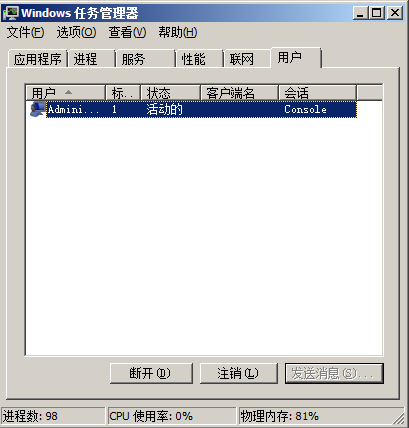The width and height of the screenshot is (409, 428).
Task: Switch to the 服务 tab
Action: (145, 59)
